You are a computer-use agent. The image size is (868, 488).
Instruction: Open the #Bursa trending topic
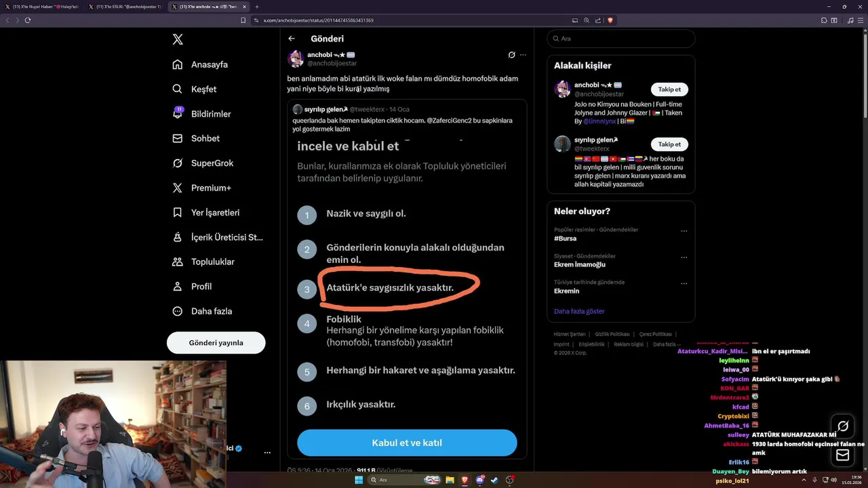[566, 239]
